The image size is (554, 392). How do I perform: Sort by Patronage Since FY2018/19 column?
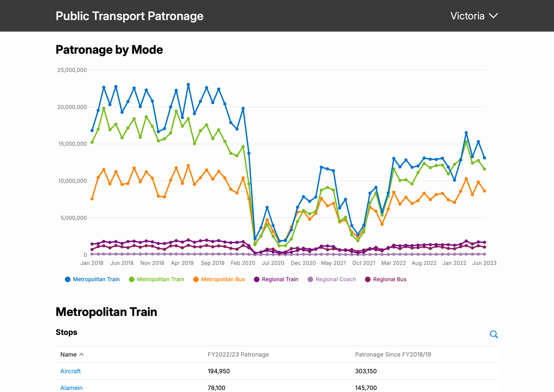(x=393, y=354)
